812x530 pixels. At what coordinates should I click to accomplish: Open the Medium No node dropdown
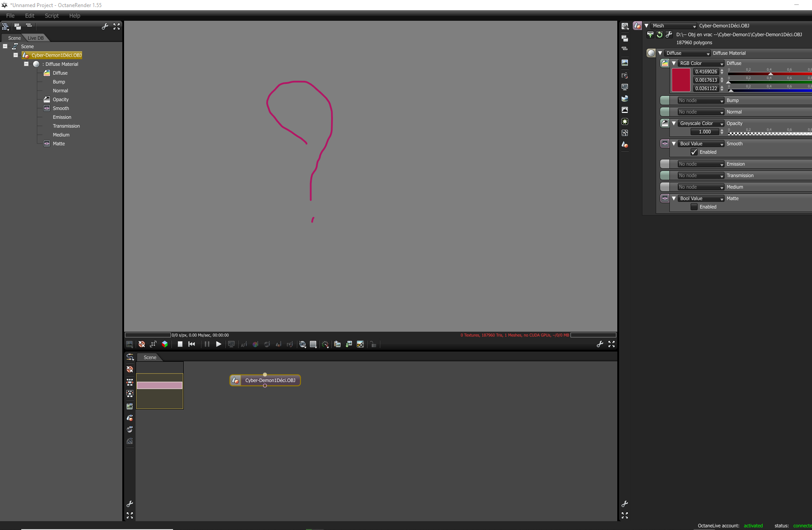[701, 187]
